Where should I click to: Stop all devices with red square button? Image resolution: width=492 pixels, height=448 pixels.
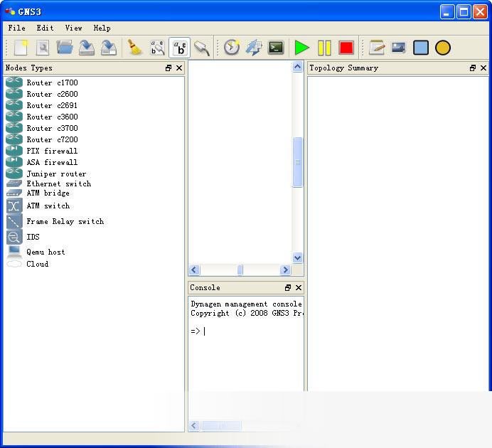(x=346, y=48)
